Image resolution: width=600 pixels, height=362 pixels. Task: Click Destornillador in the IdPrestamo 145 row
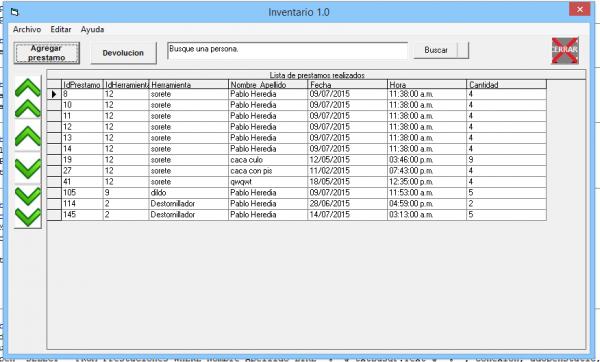pos(189,215)
